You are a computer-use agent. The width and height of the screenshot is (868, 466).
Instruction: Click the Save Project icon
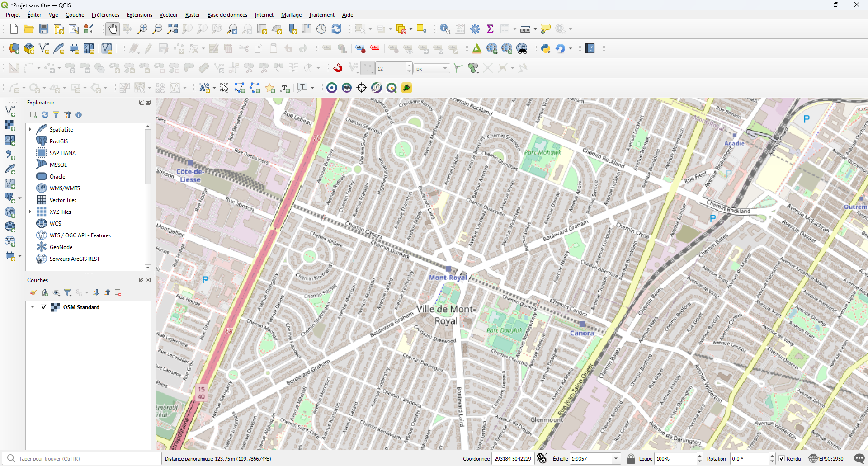coord(44,29)
